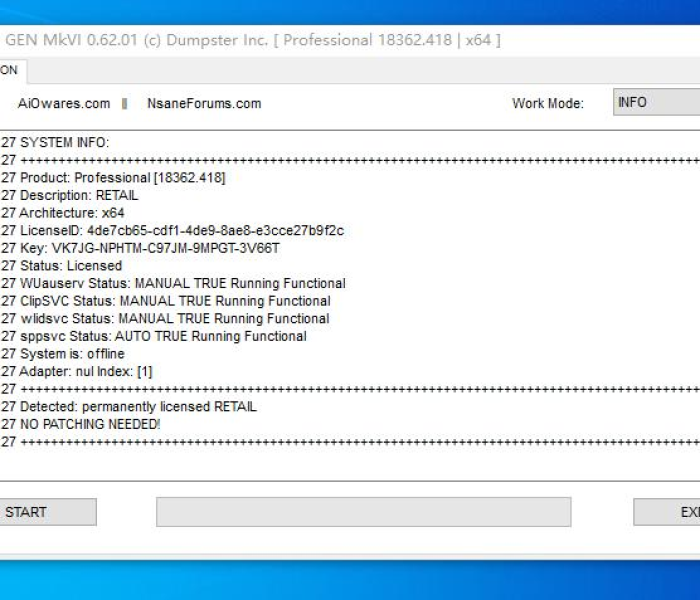
Task: Visit the NsaneForums.com link
Action: pos(204,103)
